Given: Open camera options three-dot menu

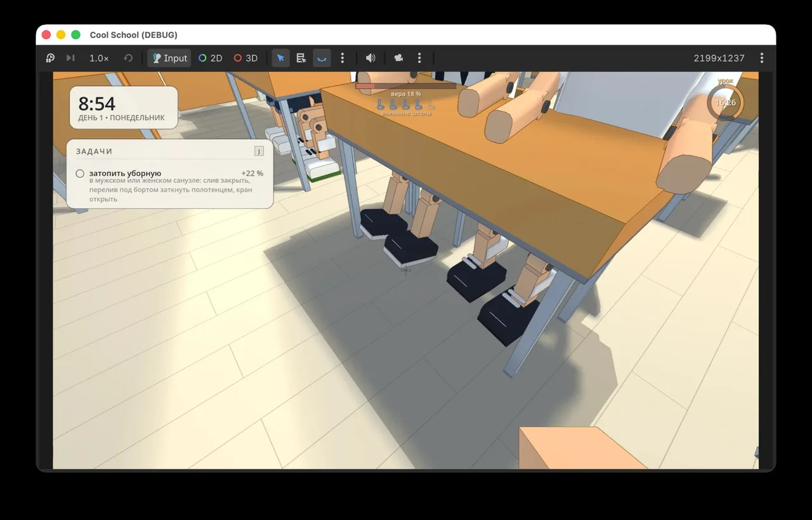Looking at the screenshot, I should pos(419,58).
